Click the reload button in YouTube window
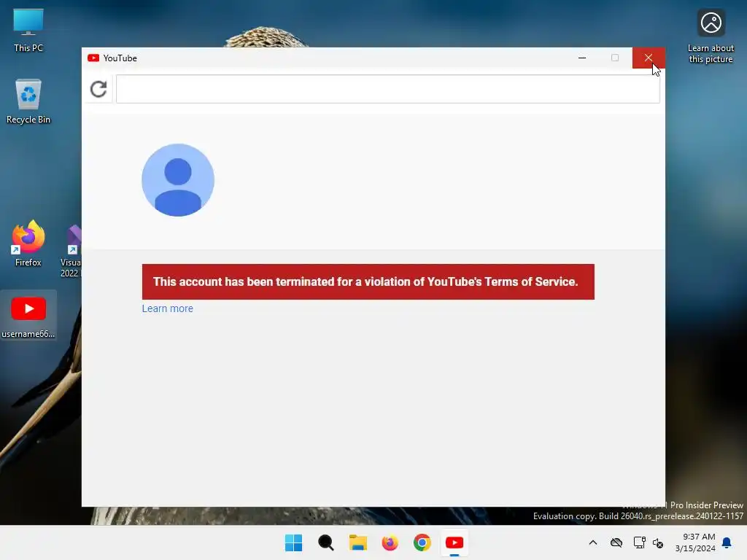The width and height of the screenshot is (747, 560). click(x=98, y=89)
